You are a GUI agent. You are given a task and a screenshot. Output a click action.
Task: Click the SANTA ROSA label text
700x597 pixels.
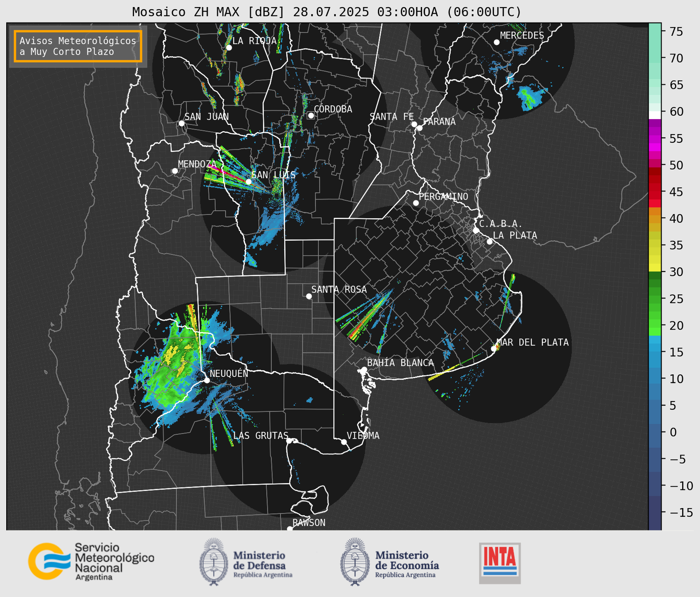339,289
